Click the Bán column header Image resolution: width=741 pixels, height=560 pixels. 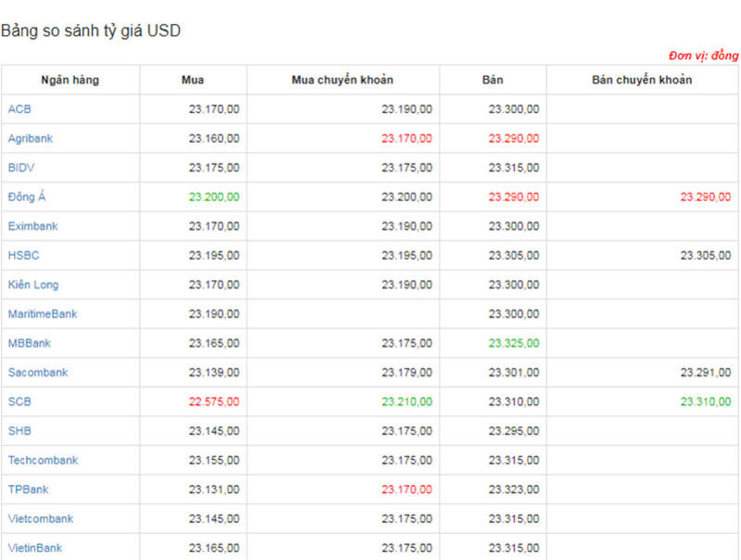pos(492,80)
